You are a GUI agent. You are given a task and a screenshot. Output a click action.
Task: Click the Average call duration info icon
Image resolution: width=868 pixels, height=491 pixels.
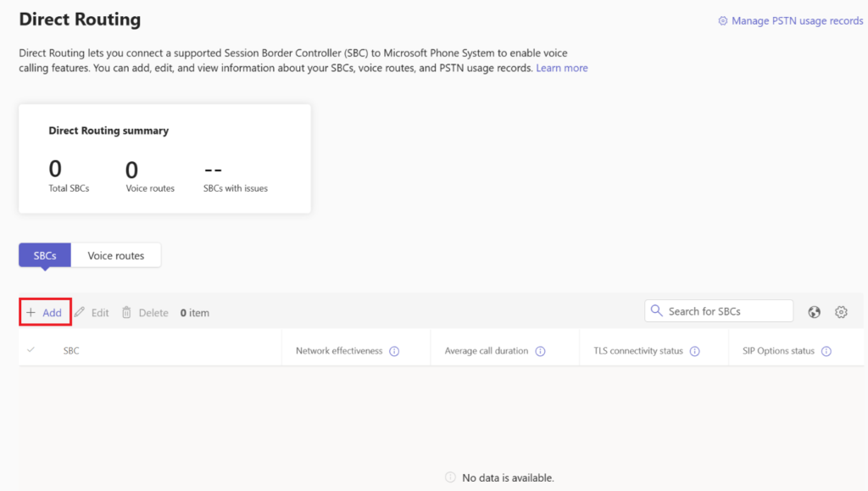[540, 351]
